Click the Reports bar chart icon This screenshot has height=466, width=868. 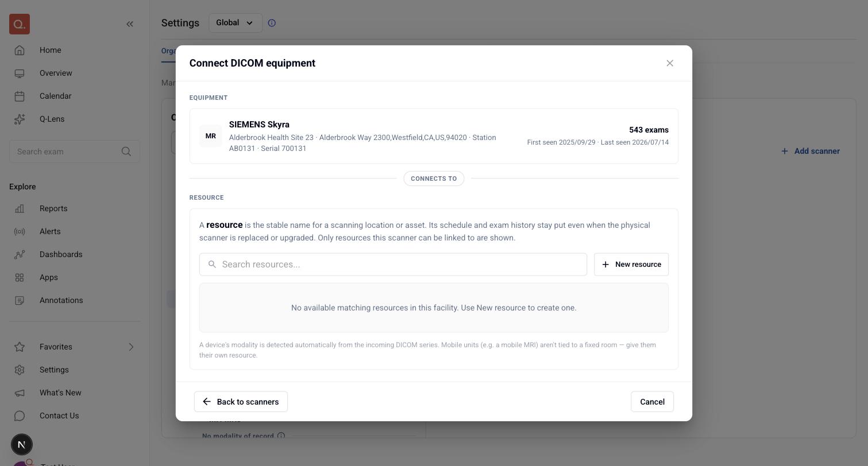coord(20,208)
